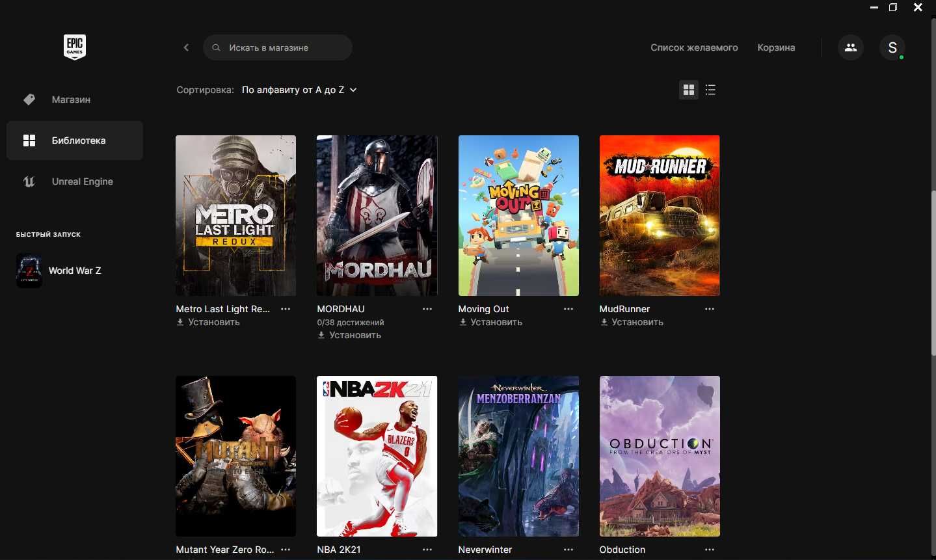Click the World War Z quick launch icon
The image size is (936, 560).
click(x=29, y=271)
